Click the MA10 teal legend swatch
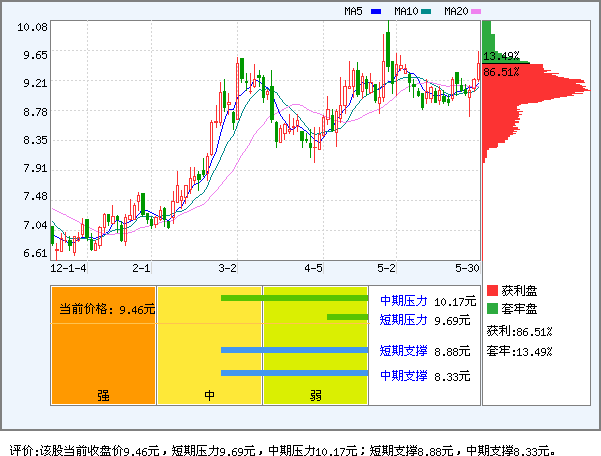The width and height of the screenshot is (601, 456). click(426, 11)
